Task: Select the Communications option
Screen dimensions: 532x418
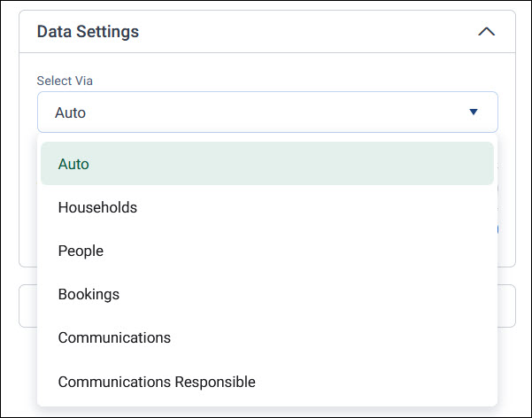Action: (267, 337)
